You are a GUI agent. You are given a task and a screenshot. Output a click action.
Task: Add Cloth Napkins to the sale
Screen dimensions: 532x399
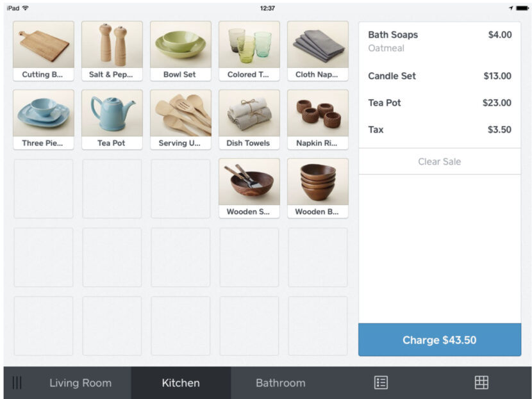[x=318, y=50]
